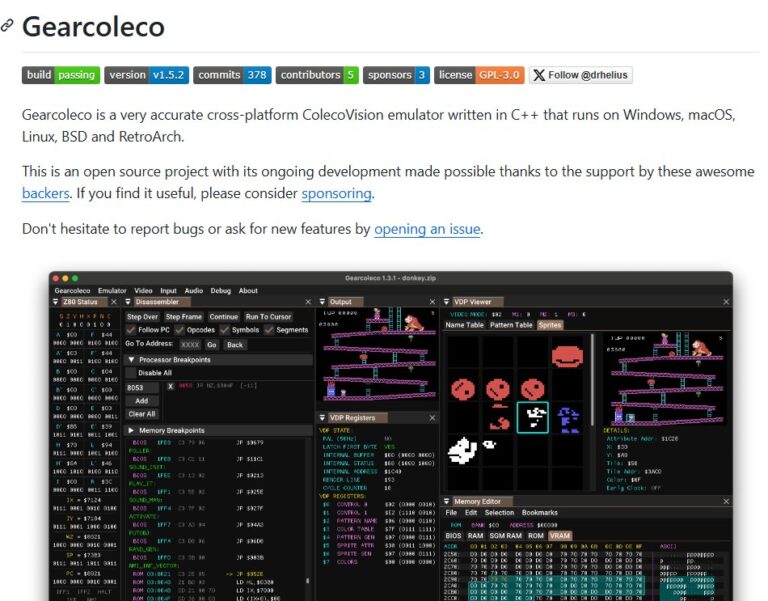This screenshot has width=768, height=601.
Task: Collapse the VDP Viewer panel triangle
Action: coord(446,302)
